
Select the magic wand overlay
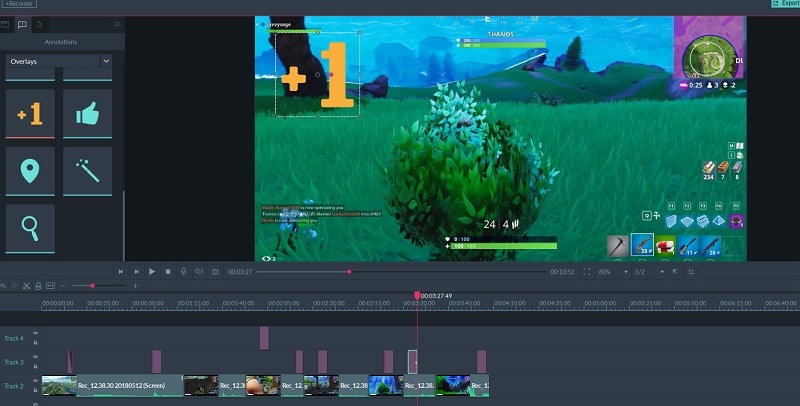87,171
